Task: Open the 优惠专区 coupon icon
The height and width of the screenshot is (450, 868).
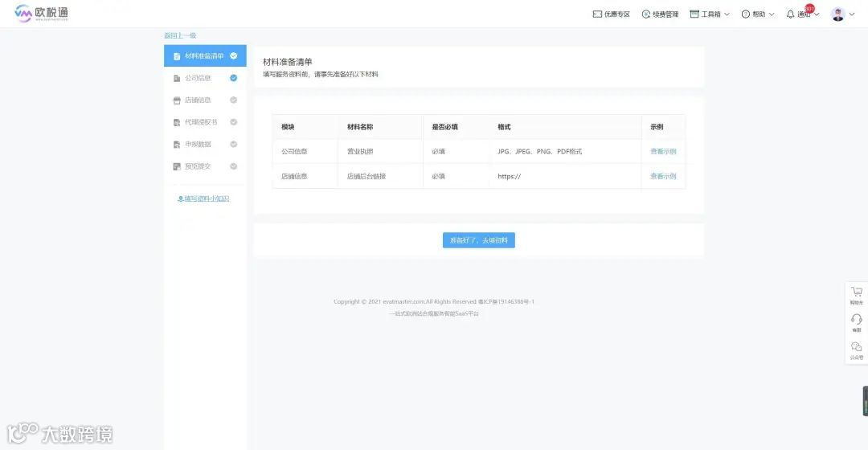Action: coord(597,14)
